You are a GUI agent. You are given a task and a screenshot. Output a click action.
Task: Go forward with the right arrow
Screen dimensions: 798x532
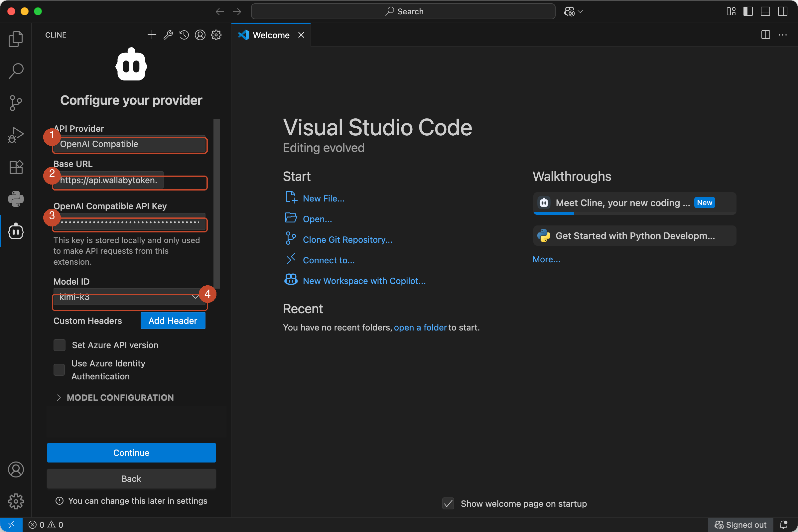point(237,12)
